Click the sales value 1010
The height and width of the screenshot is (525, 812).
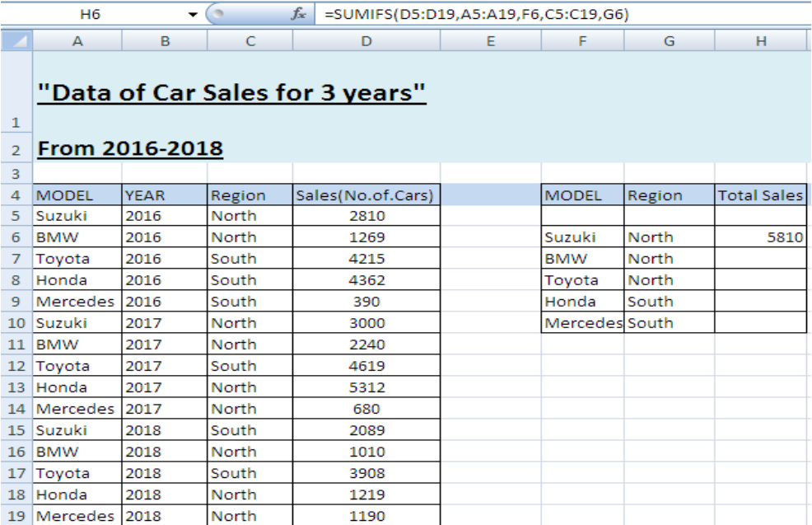click(x=366, y=452)
